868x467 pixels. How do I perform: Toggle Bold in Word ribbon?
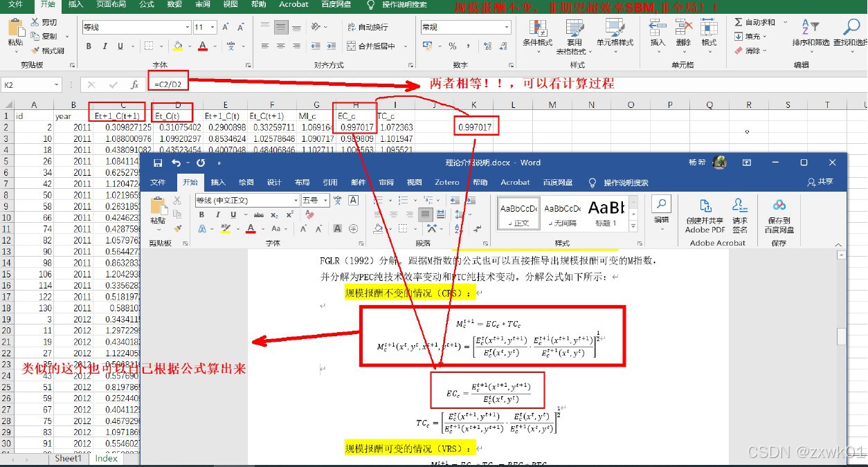point(201,214)
